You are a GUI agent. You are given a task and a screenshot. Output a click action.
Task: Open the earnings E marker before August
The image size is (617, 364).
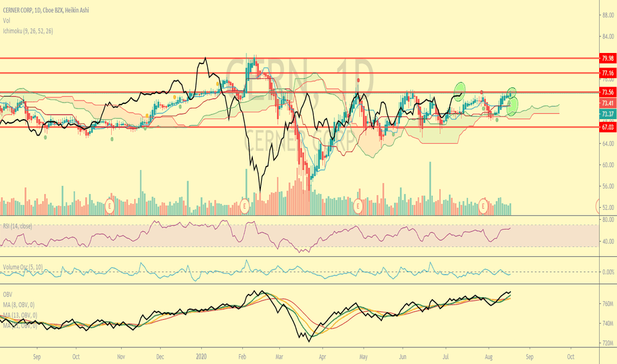point(483,206)
